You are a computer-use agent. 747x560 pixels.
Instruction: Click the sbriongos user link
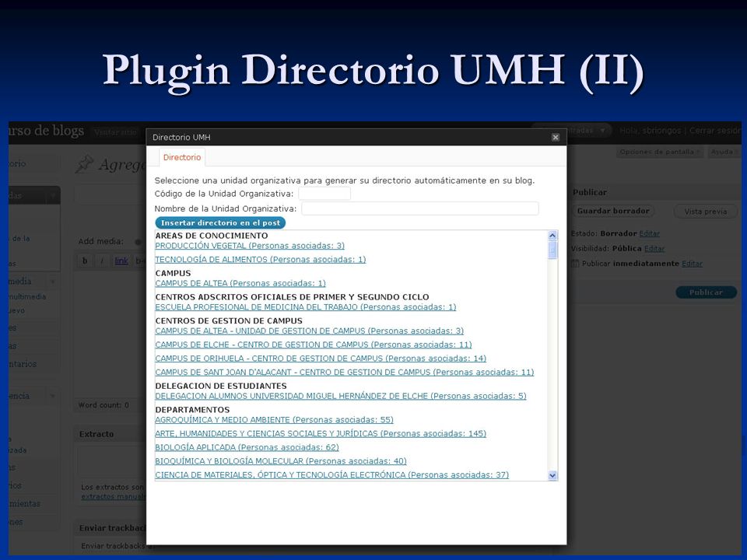click(661, 131)
